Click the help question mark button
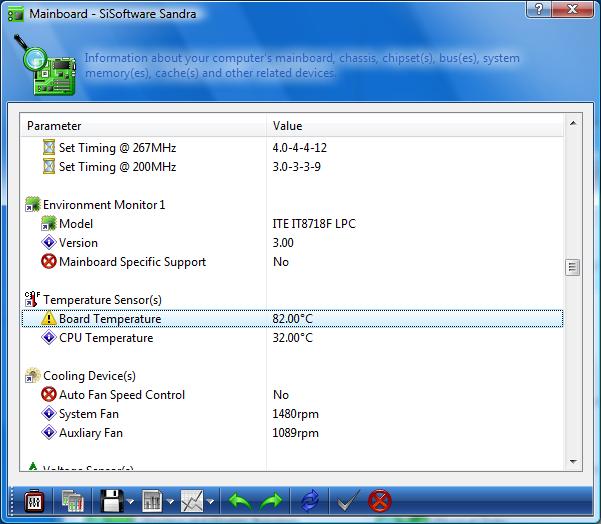Screen dimensions: 601x524 [x=539, y=9]
